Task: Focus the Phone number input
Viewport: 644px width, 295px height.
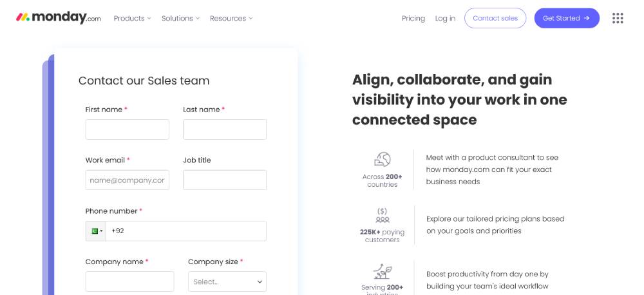Action: (185, 231)
